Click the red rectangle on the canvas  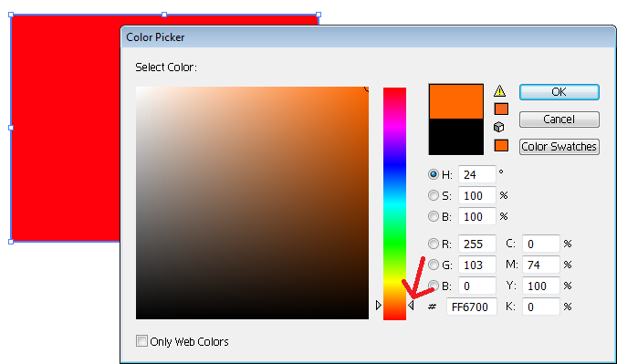click(66, 128)
